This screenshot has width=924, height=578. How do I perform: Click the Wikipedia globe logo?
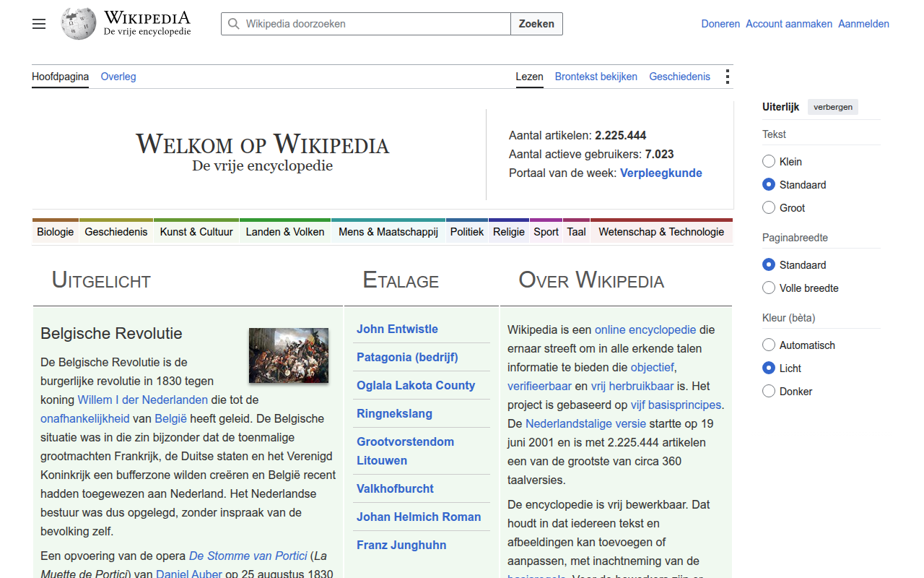pyautogui.click(x=79, y=24)
